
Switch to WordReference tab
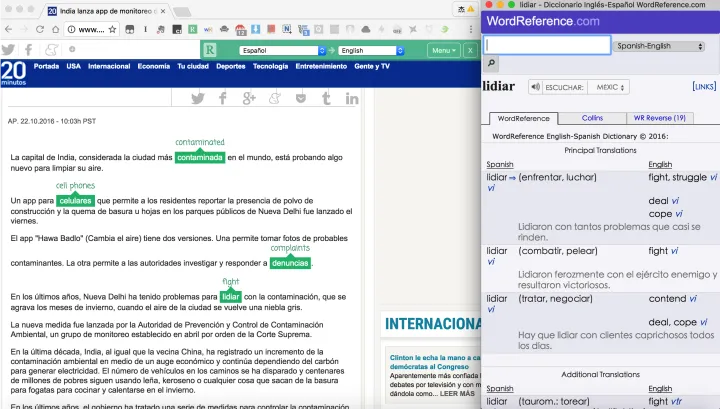click(x=523, y=118)
